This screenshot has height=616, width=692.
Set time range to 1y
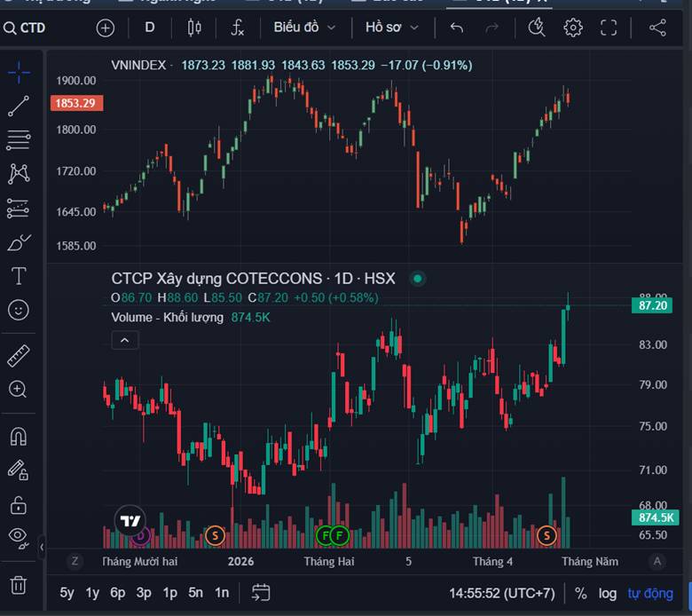[x=92, y=592]
